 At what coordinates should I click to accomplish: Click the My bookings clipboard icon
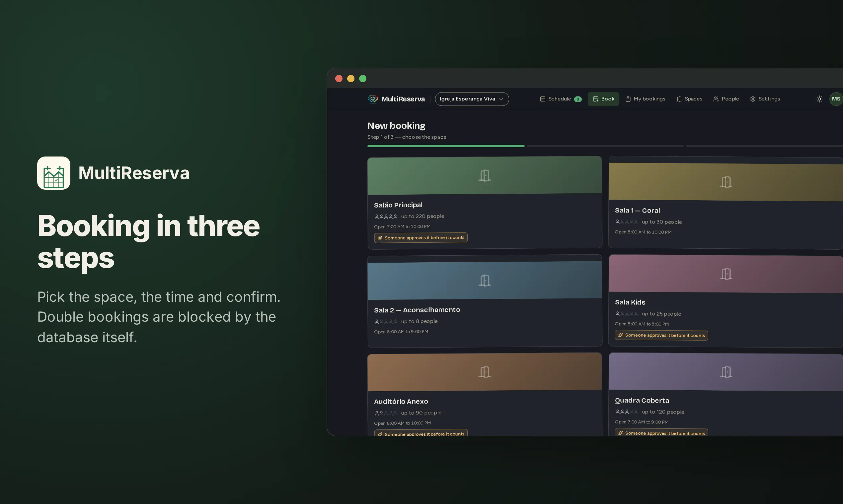[628, 99]
